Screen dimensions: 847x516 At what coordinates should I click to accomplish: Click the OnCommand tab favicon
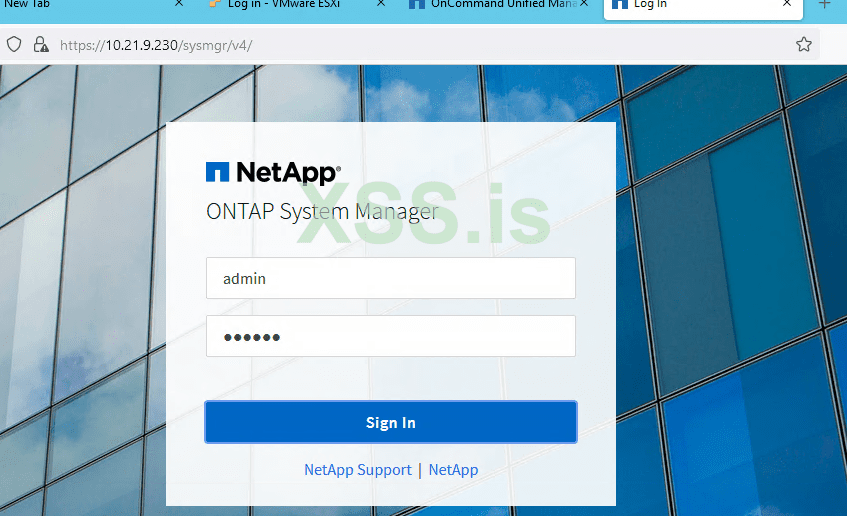tap(416, 4)
